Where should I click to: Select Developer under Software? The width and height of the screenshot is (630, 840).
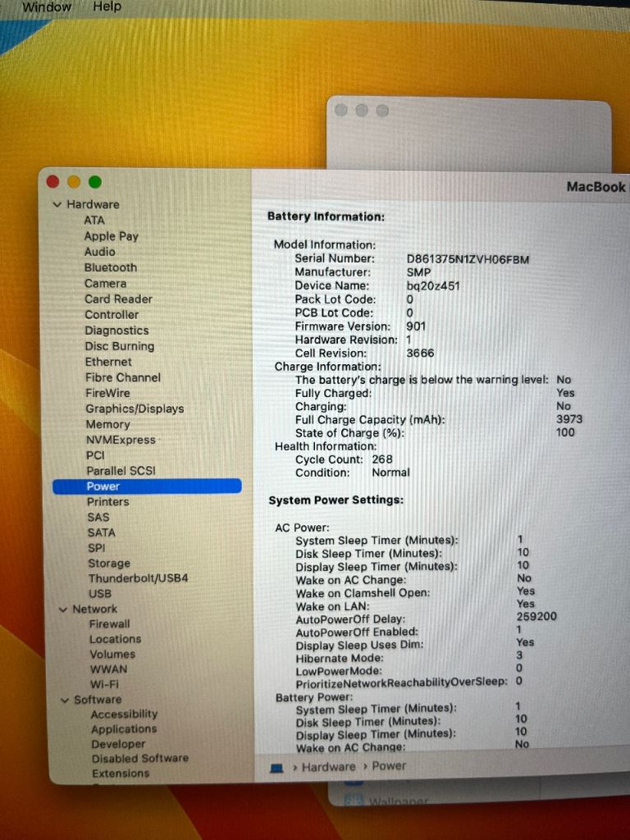(x=118, y=744)
